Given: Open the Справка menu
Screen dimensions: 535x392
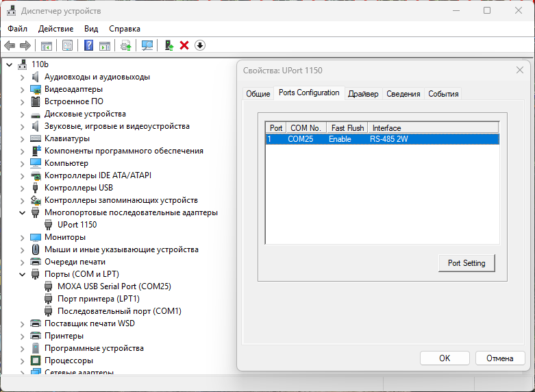Looking at the screenshot, I should tap(125, 29).
